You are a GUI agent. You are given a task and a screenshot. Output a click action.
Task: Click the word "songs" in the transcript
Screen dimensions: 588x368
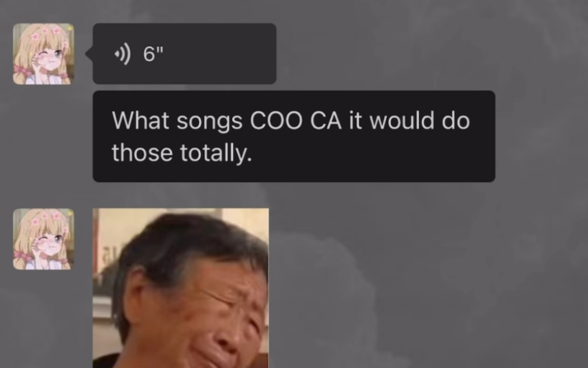point(210,121)
